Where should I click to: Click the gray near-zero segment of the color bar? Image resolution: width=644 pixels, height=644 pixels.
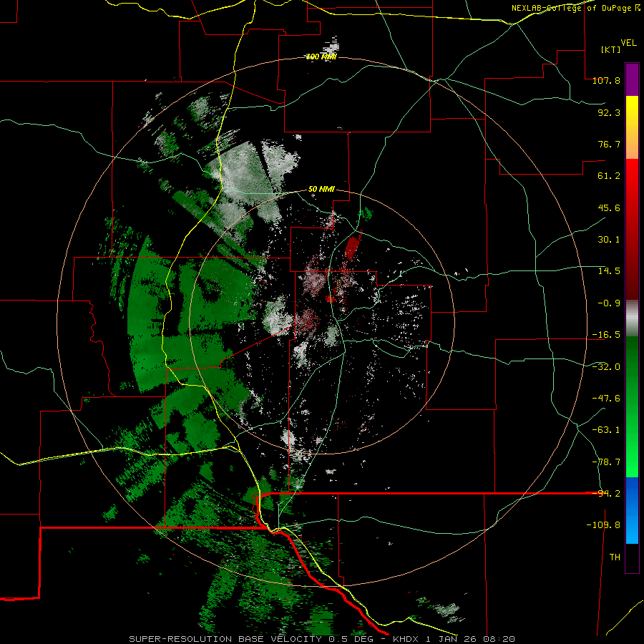pyautogui.click(x=632, y=318)
